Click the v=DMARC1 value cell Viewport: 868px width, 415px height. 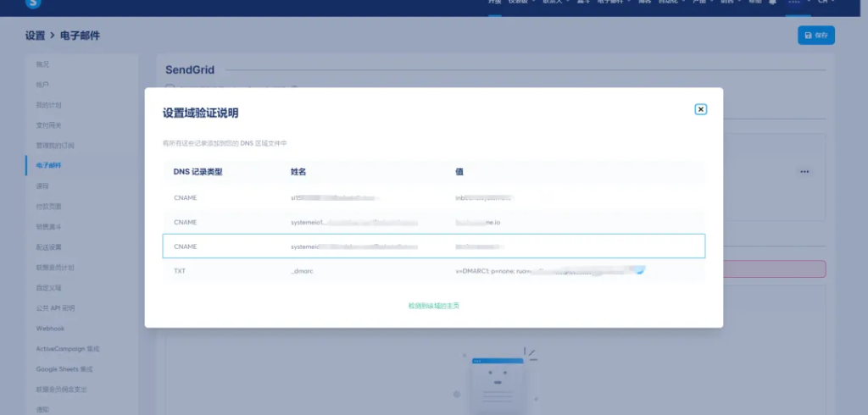point(550,271)
